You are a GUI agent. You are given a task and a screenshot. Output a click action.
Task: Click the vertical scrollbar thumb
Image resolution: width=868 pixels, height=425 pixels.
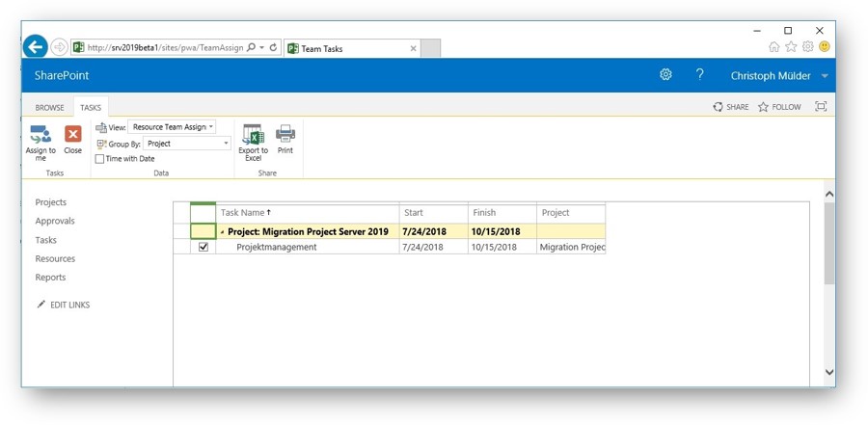(828, 243)
